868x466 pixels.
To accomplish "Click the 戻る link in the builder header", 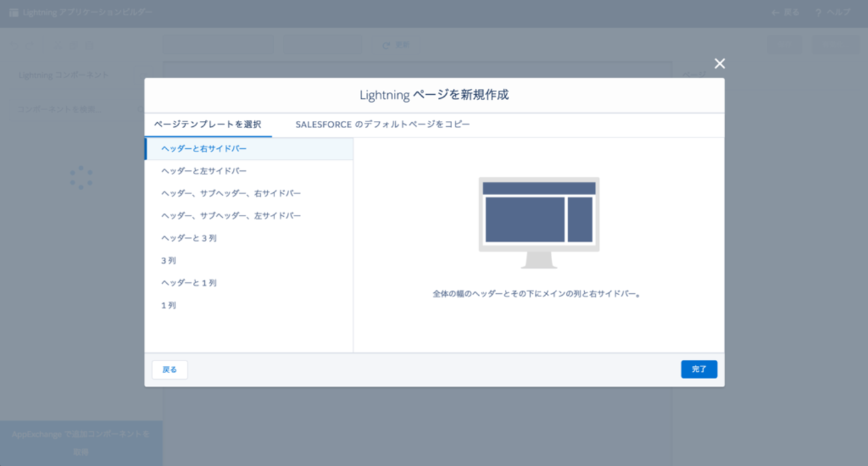I will tap(785, 13).
